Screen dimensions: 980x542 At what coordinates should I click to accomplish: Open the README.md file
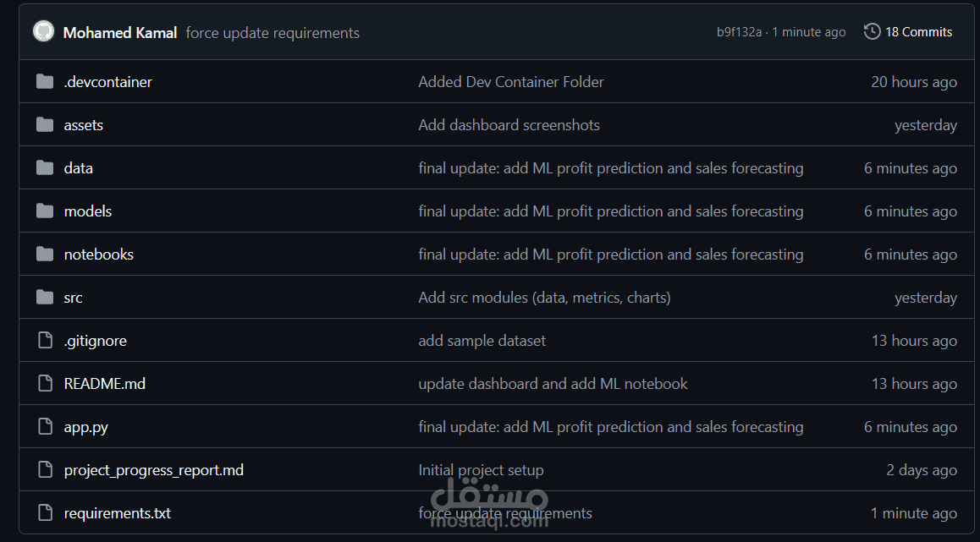(105, 384)
